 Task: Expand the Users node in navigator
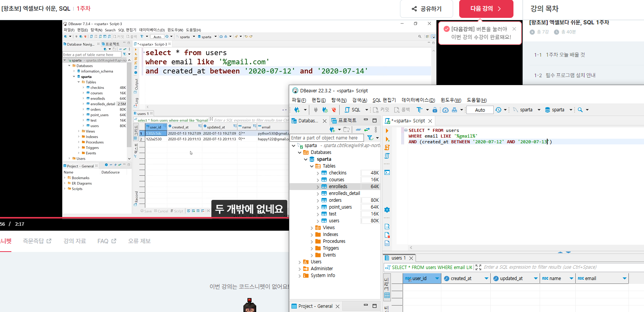coord(300,262)
